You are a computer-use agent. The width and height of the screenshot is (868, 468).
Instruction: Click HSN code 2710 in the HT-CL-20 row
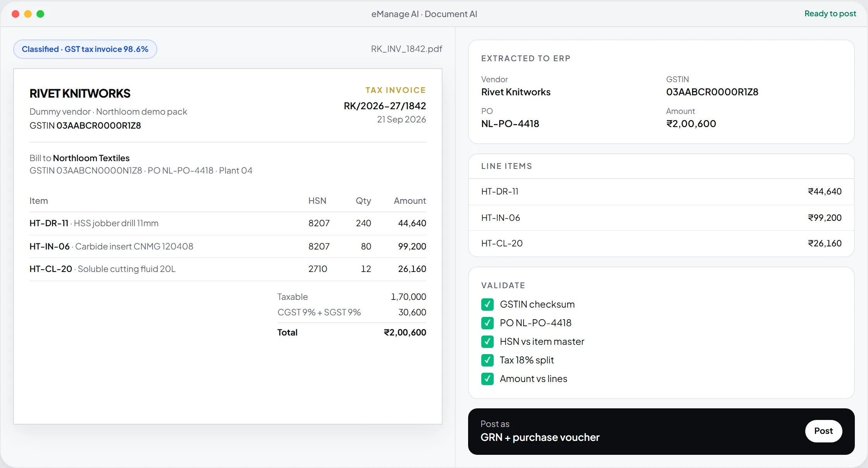(x=318, y=269)
